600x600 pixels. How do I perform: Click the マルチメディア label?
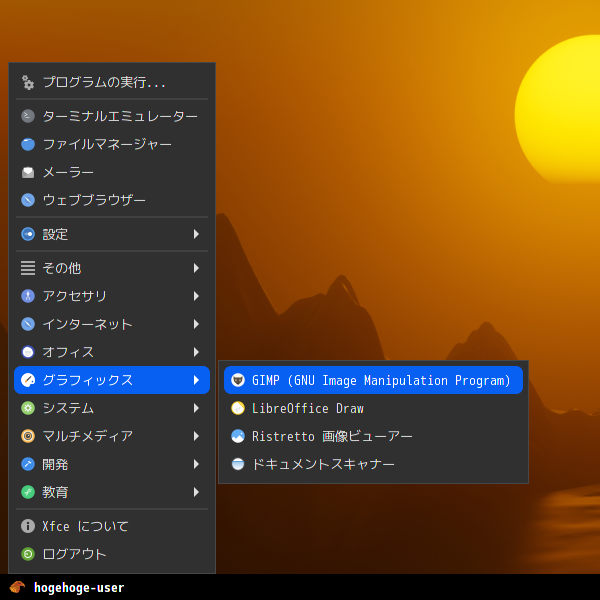point(87,436)
